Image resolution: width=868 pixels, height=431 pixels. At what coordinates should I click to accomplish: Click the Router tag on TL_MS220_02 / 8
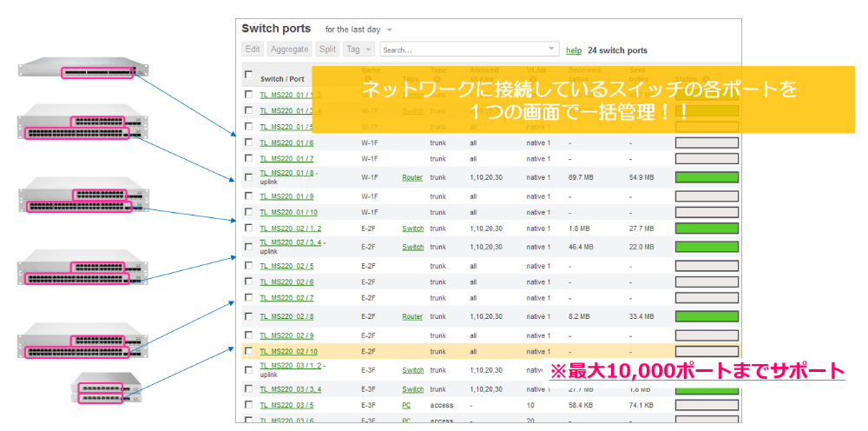click(x=411, y=317)
